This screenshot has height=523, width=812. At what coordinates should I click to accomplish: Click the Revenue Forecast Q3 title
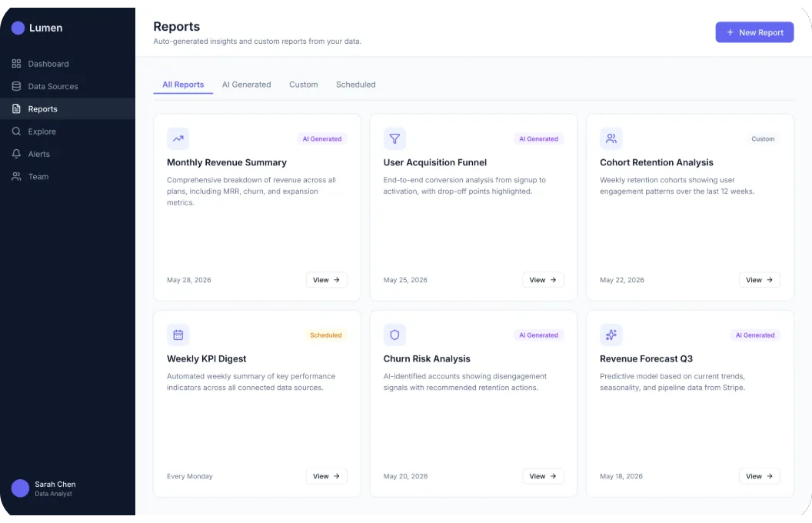(646, 358)
